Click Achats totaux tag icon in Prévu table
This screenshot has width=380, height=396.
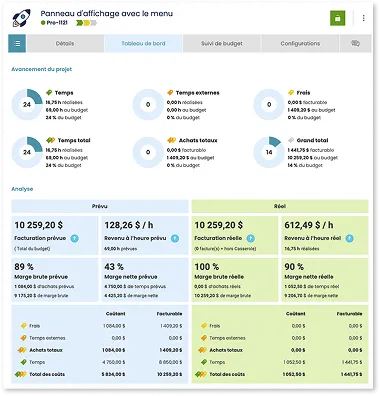click(x=22, y=350)
